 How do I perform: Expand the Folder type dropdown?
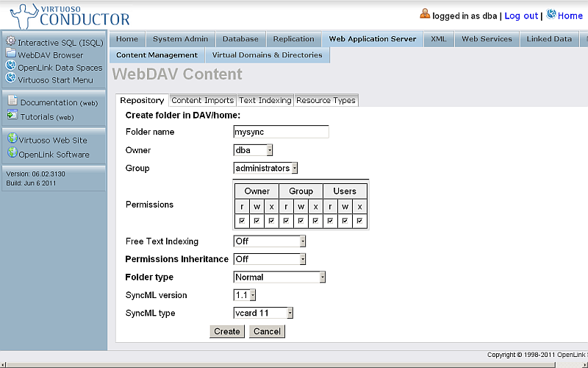pyautogui.click(x=279, y=277)
